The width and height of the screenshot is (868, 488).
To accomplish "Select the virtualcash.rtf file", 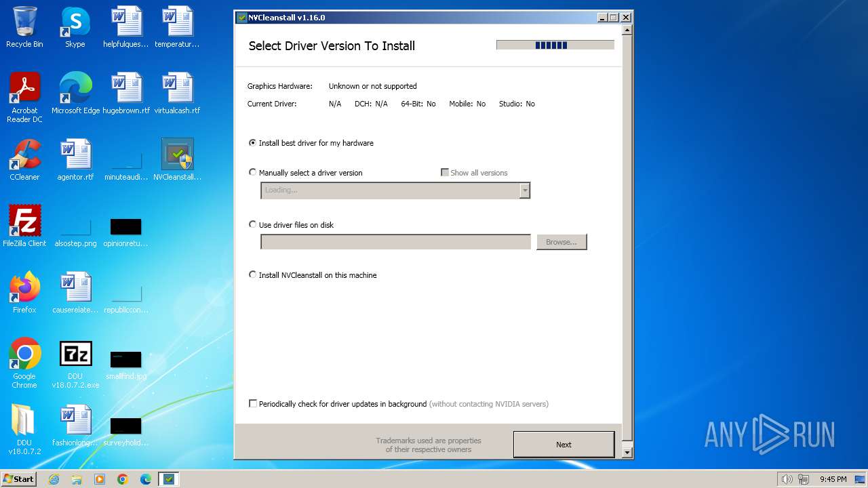I will 177,94.
